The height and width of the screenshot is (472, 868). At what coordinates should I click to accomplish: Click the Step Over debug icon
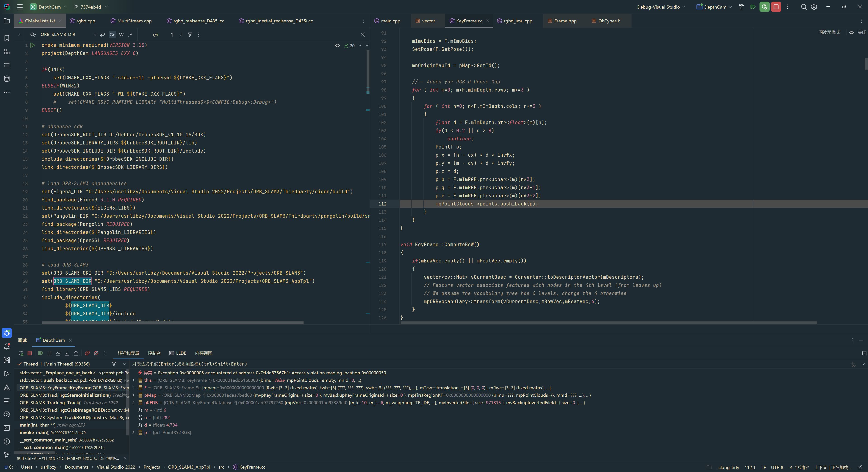click(x=58, y=353)
